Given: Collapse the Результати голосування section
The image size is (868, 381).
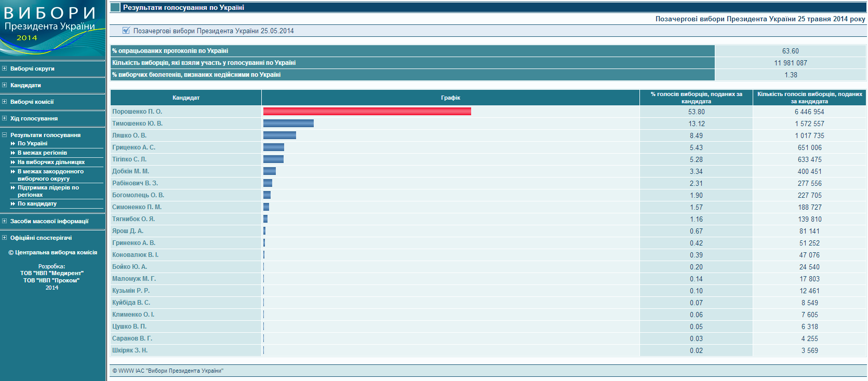Looking at the screenshot, I should click(x=4, y=134).
